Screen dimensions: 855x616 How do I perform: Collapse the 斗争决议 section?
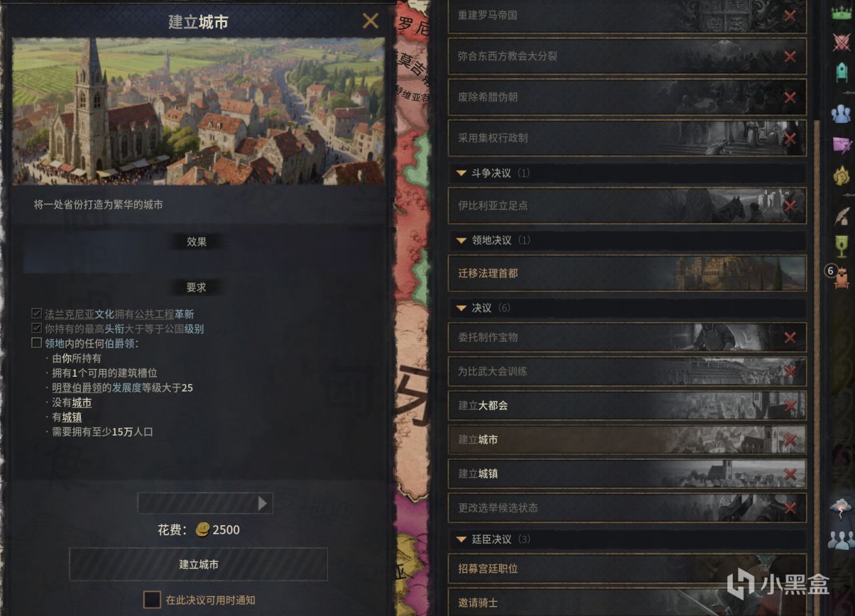pyautogui.click(x=460, y=173)
